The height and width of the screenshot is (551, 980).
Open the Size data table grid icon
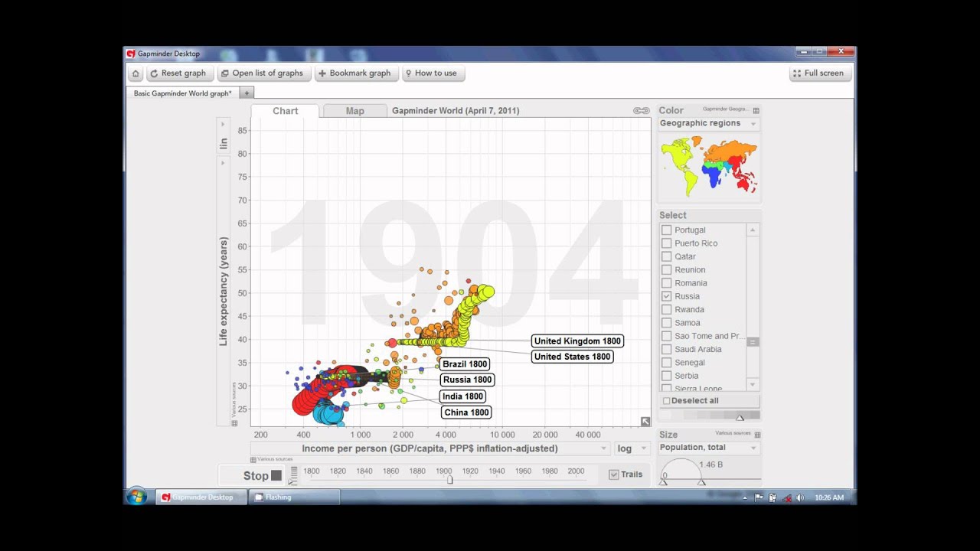click(756, 435)
